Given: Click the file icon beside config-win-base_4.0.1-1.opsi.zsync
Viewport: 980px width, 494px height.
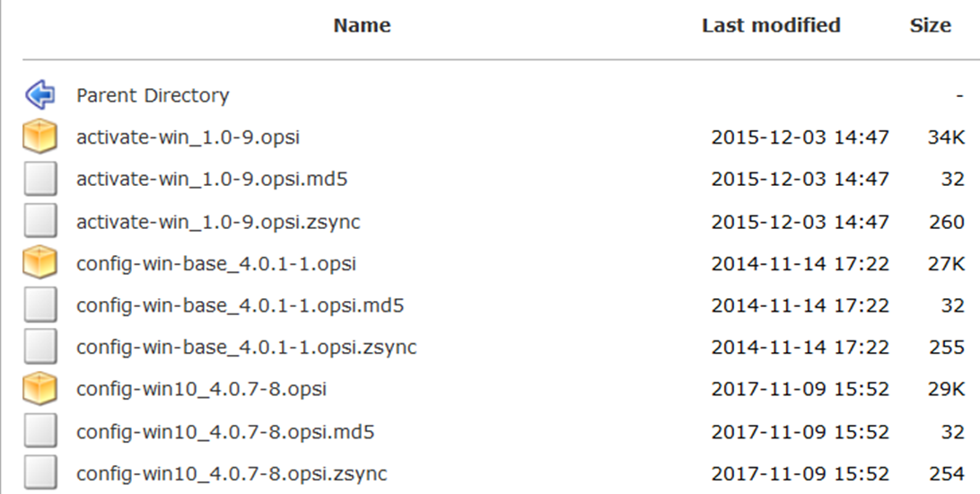Looking at the screenshot, I should click(39, 347).
